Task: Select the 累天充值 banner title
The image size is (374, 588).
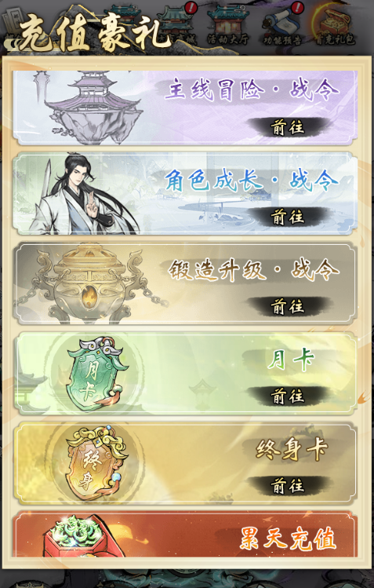Action: tap(288, 539)
